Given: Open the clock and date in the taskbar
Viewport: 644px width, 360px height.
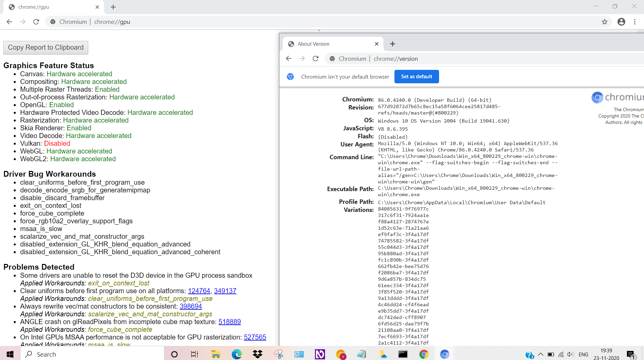Looking at the screenshot, I should (606, 354).
